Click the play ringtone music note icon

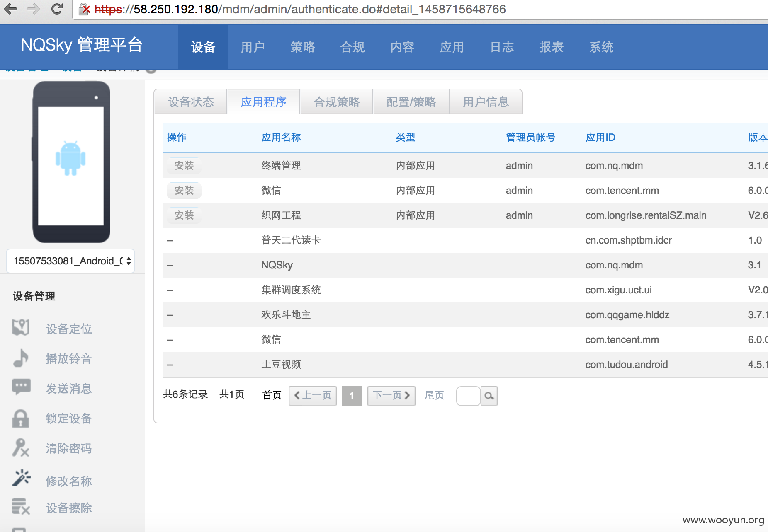[21, 358]
